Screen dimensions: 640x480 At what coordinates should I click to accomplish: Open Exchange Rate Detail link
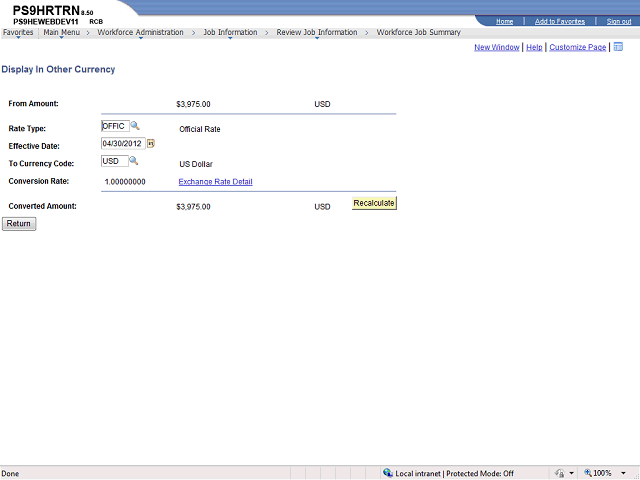pyautogui.click(x=216, y=182)
